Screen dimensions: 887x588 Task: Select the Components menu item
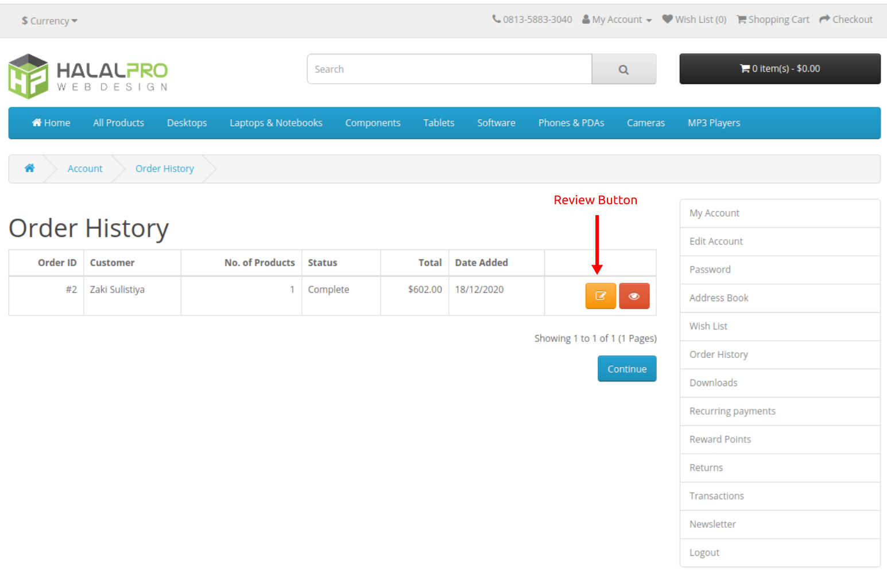point(373,122)
